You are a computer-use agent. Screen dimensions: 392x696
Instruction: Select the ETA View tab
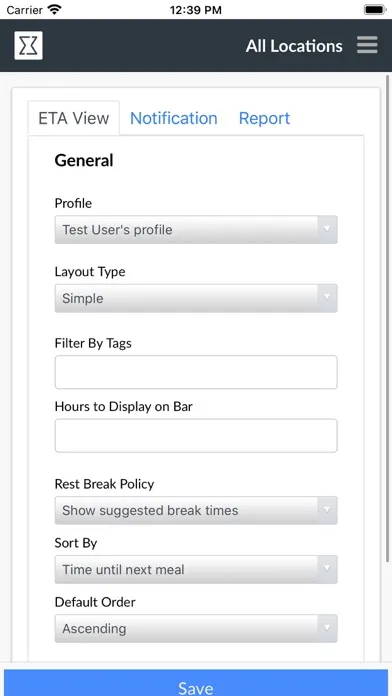(x=74, y=118)
